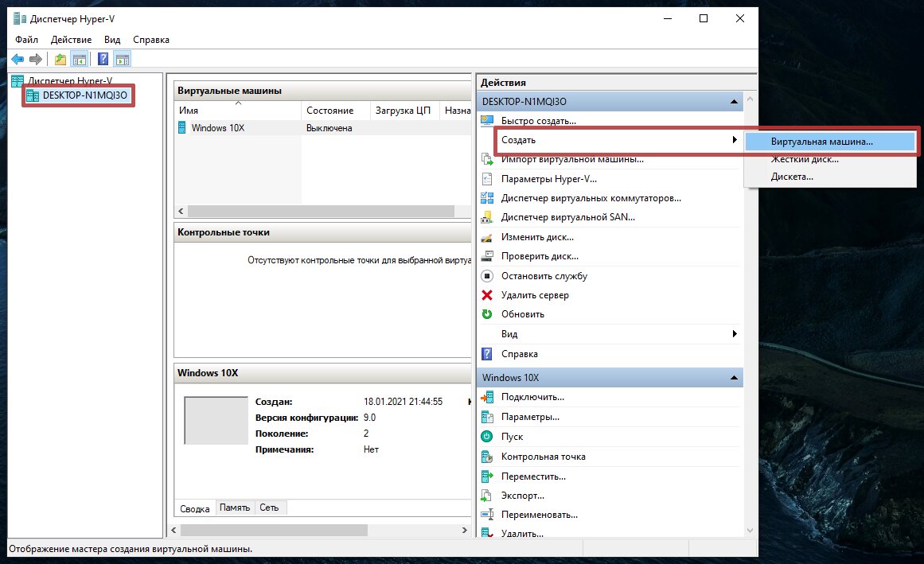924x564 pixels.
Task: Open the Вид menu in the menu bar
Action: (112, 40)
